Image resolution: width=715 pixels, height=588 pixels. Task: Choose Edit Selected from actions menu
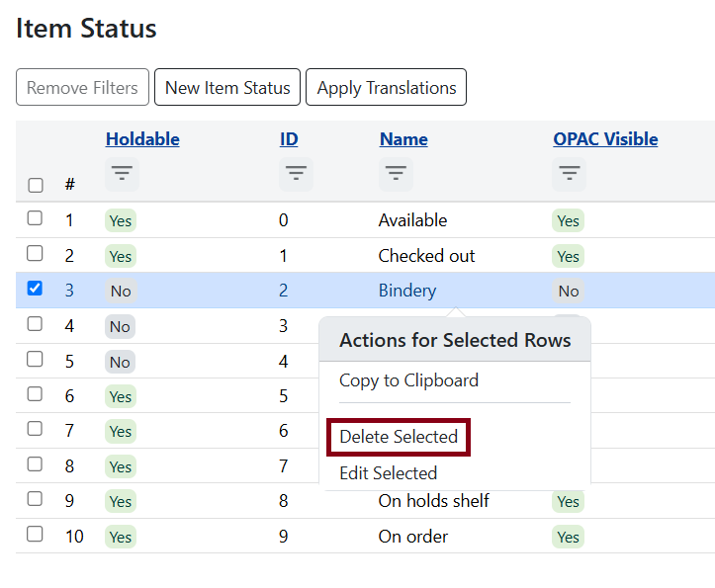click(389, 473)
